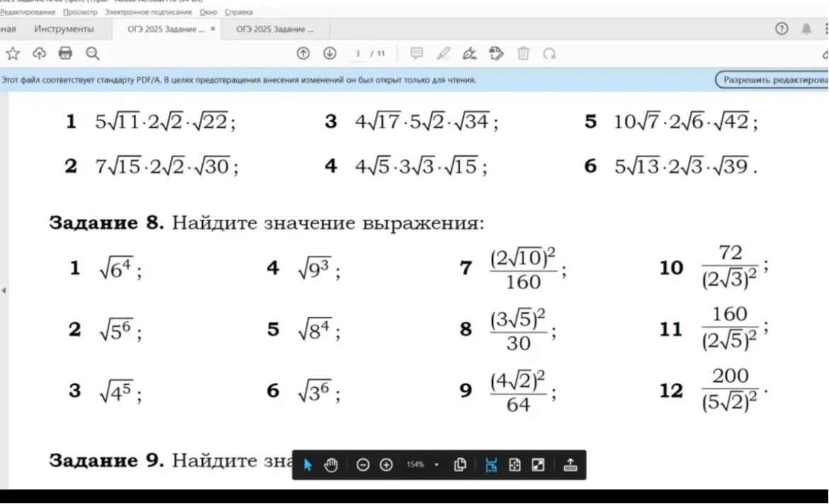The image size is (829, 504).
Task: Click the stamp tool icon
Action: point(496,53)
